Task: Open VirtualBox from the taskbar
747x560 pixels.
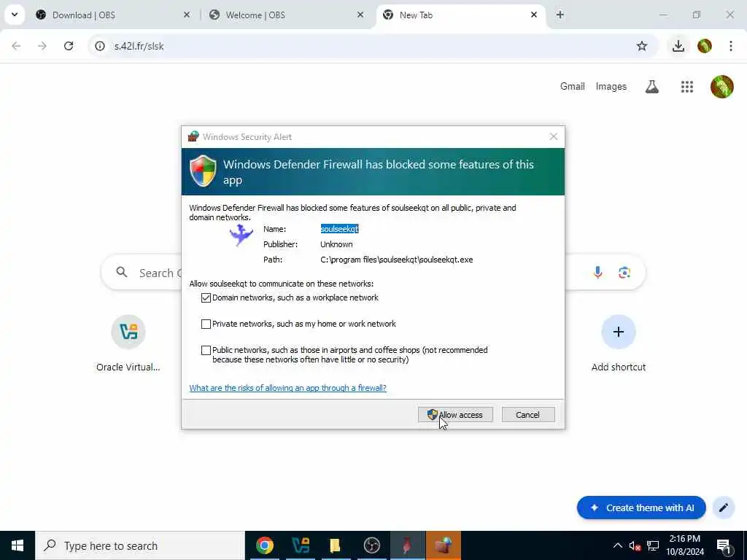Action: point(301,545)
